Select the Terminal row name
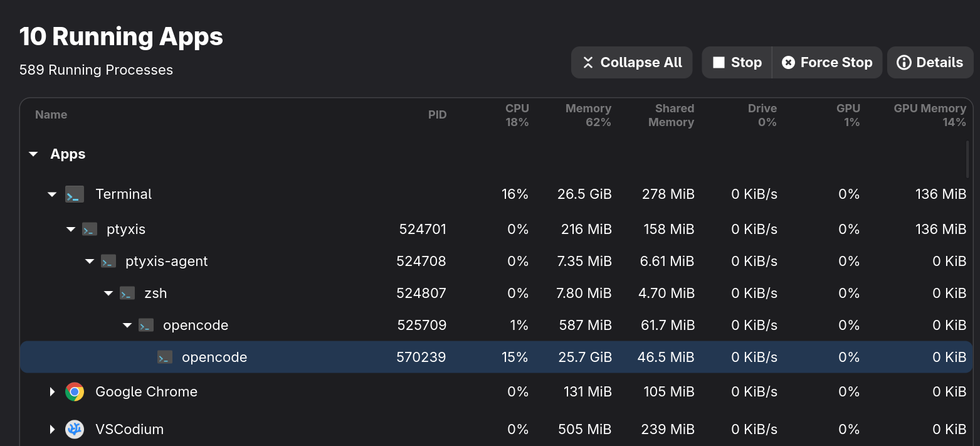This screenshot has height=446, width=980. [124, 194]
